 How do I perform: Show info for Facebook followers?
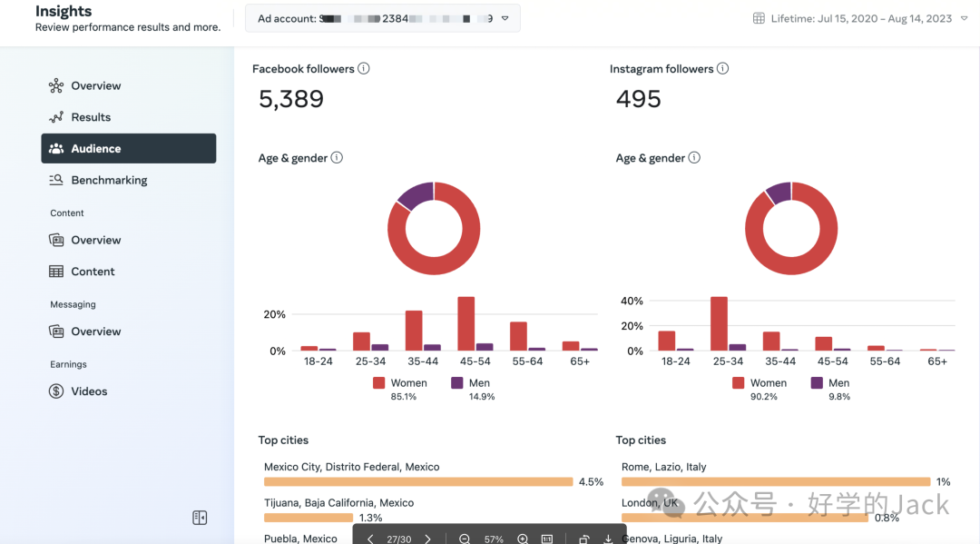pyautogui.click(x=364, y=69)
